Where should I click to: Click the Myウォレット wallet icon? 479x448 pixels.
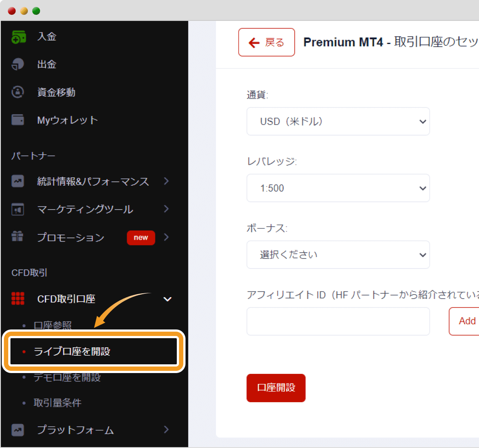18,120
